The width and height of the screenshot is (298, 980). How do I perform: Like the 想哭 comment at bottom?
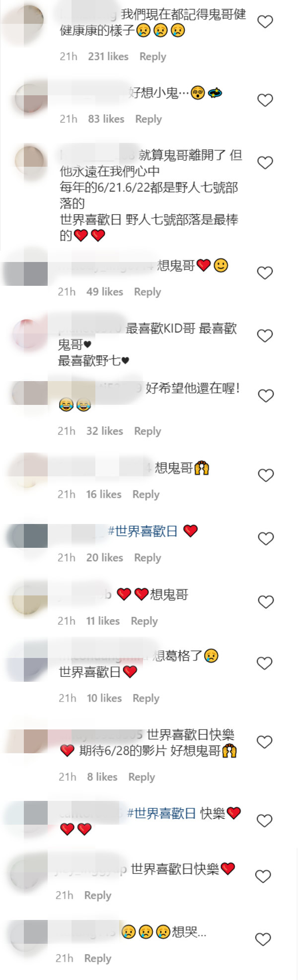[x=263, y=939]
